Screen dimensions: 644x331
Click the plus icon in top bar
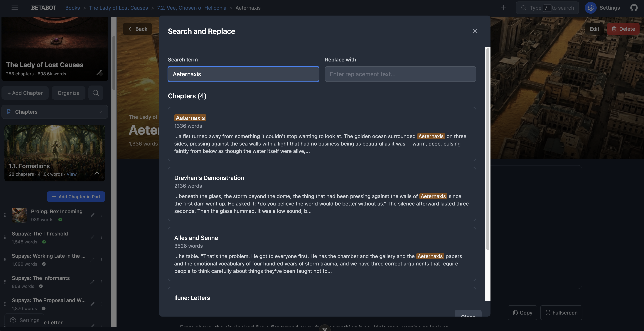click(x=503, y=8)
